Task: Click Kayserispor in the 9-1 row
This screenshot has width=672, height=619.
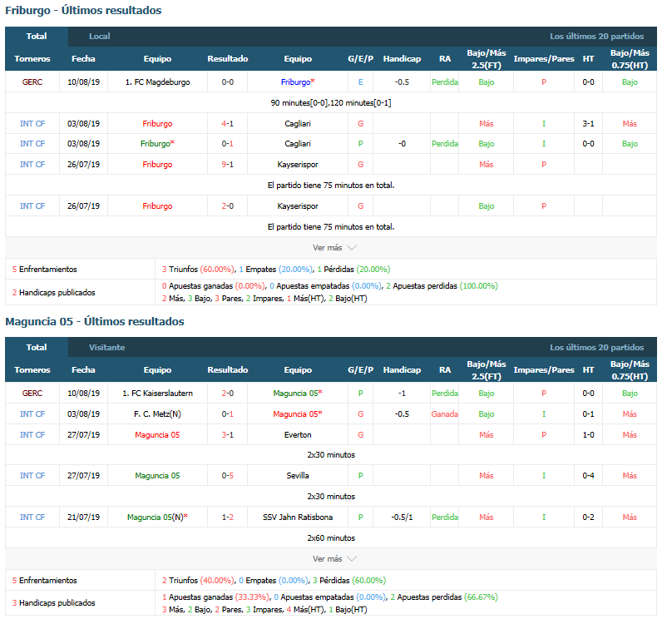Action: [298, 164]
